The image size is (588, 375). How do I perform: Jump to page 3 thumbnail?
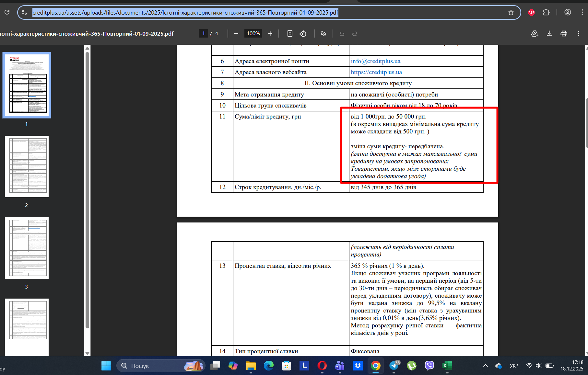click(x=27, y=248)
